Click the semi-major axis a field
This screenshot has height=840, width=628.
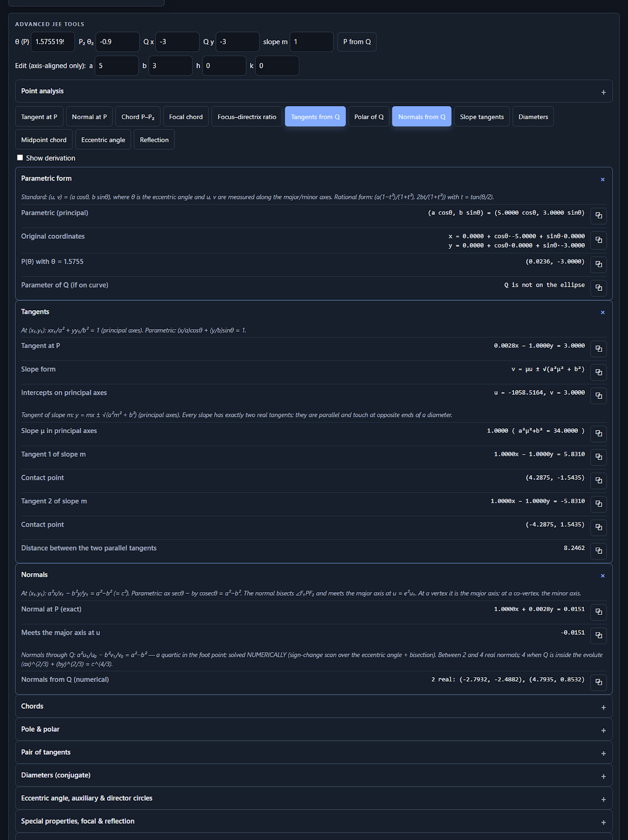[x=117, y=66]
